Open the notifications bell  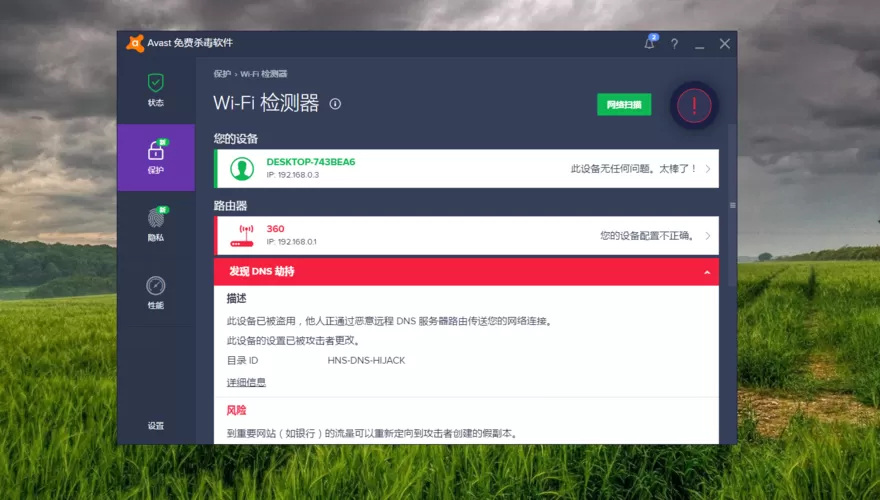pos(649,43)
